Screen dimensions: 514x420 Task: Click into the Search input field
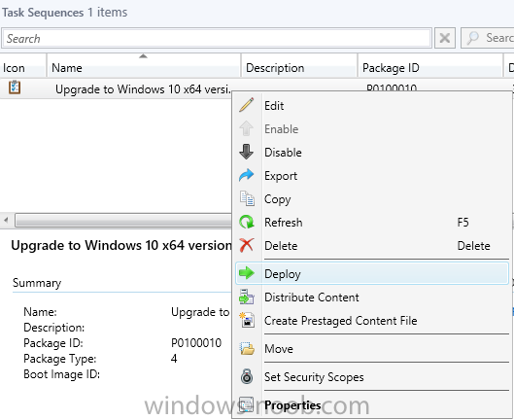pyautogui.click(x=217, y=38)
